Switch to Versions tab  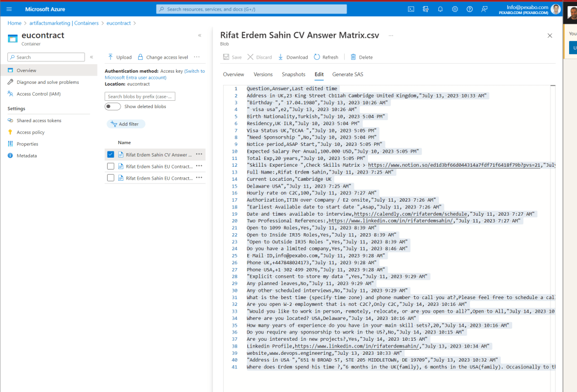click(263, 74)
